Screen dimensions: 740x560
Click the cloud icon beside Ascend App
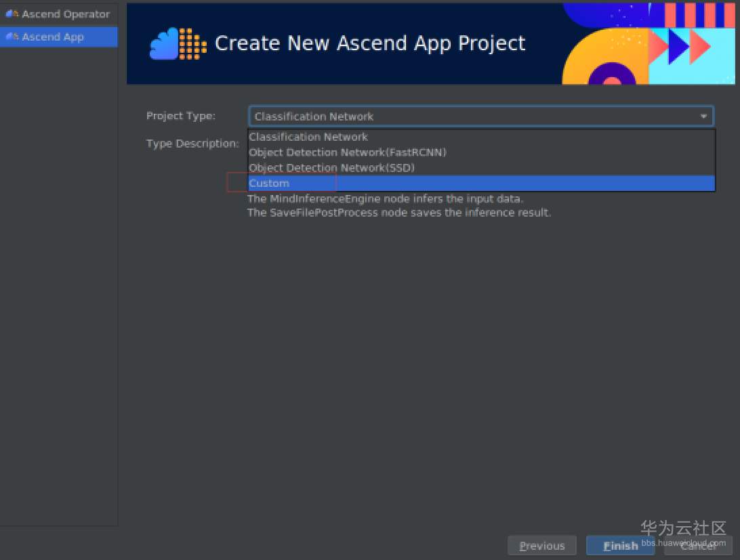pos(12,37)
